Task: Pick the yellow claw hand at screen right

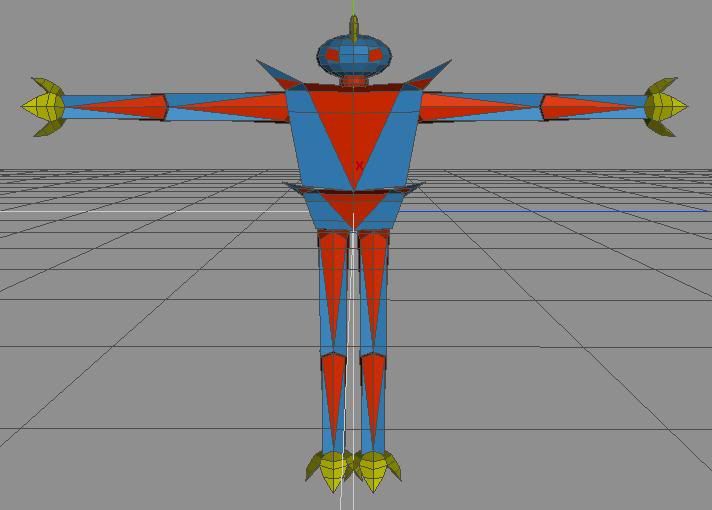Action: pos(666,107)
